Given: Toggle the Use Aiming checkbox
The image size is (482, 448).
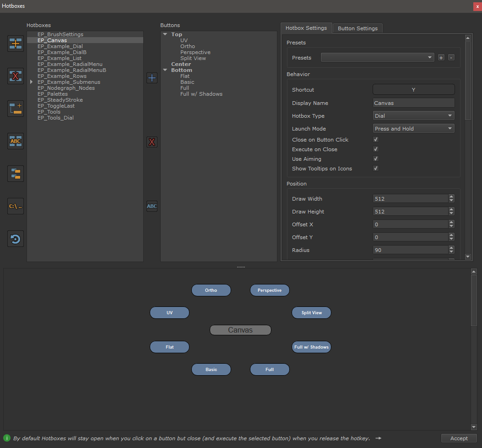Looking at the screenshot, I should click(x=376, y=159).
